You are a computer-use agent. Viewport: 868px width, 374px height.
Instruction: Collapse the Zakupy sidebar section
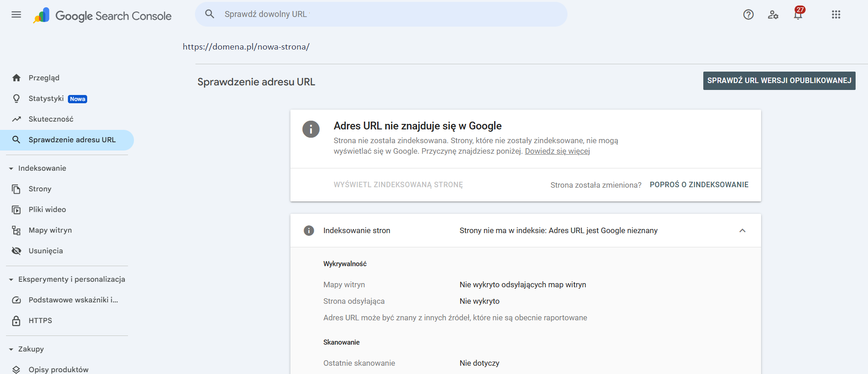coord(11,349)
